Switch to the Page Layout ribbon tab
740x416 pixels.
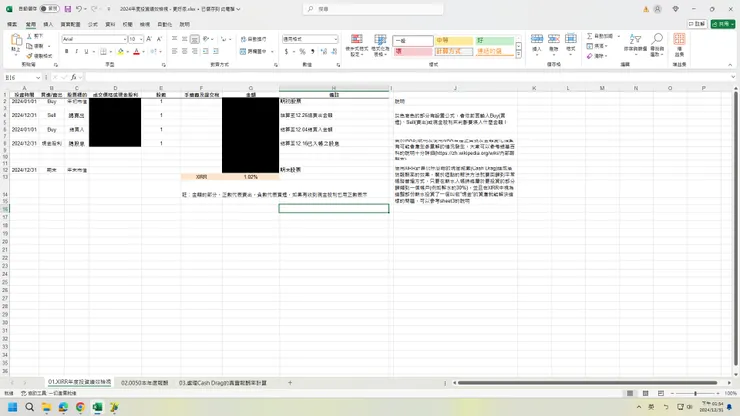(x=70, y=24)
